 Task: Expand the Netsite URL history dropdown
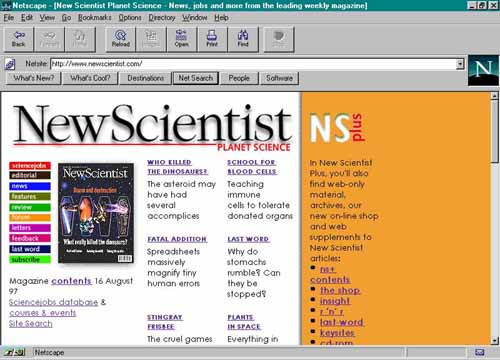(460, 64)
